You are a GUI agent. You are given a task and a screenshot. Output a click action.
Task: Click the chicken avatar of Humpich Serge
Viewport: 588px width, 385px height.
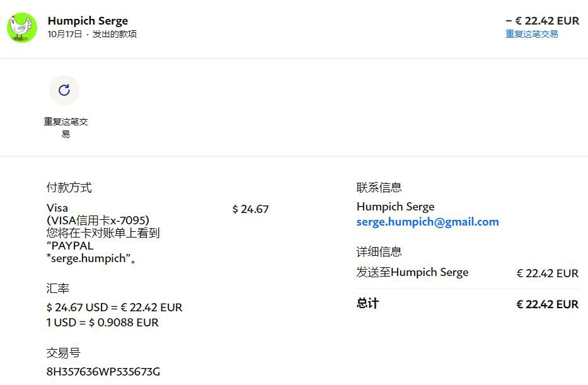(x=22, y=28)
